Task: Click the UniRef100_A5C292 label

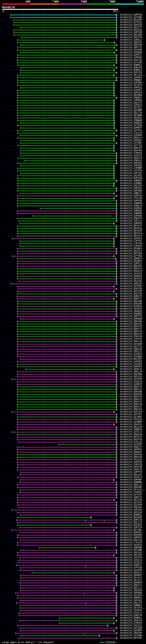Action: [x=131, y=60]
